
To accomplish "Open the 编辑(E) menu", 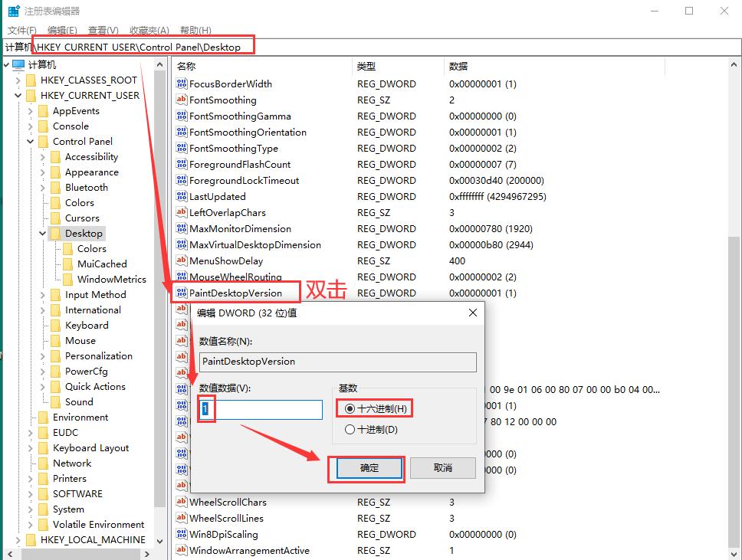I will point(62,31).
